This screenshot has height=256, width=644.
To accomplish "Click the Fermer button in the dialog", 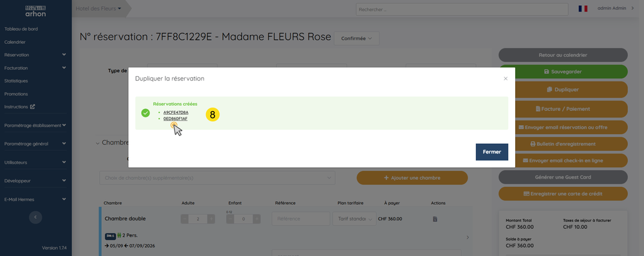I will click(x=491, y=152).
